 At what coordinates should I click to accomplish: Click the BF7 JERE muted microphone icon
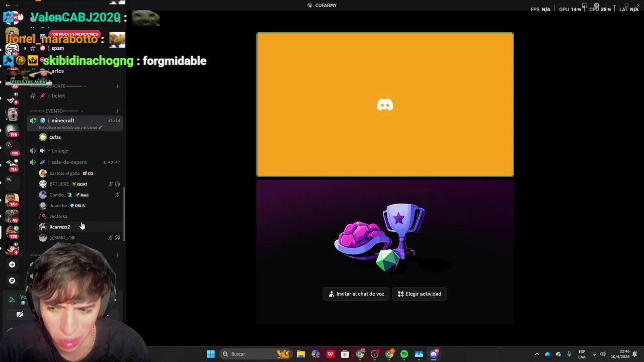pos(111,184)
